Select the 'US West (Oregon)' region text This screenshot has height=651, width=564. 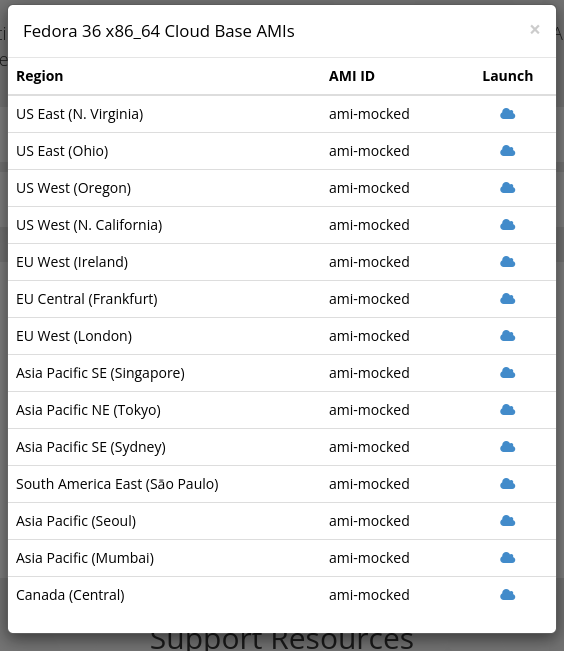click(x=74, y=188)
